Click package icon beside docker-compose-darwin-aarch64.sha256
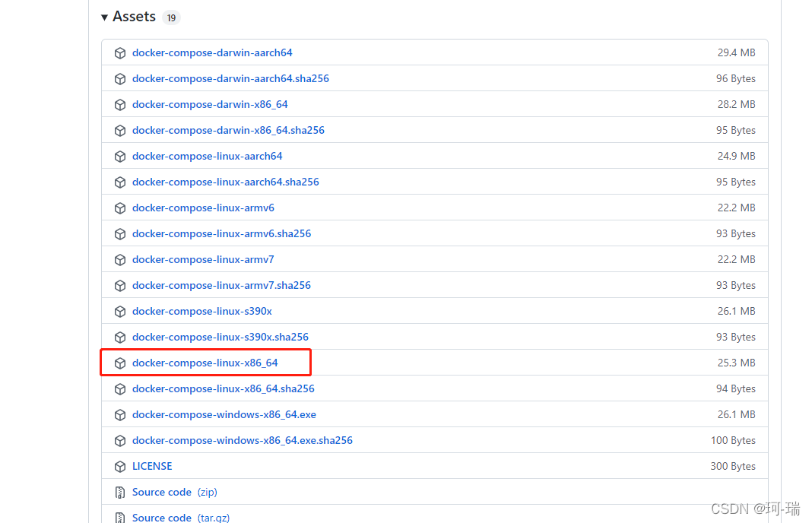 [120, 79]
